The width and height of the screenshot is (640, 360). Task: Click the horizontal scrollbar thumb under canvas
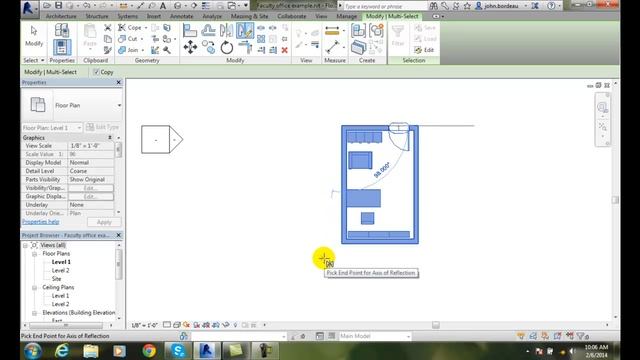pos(436,325)
